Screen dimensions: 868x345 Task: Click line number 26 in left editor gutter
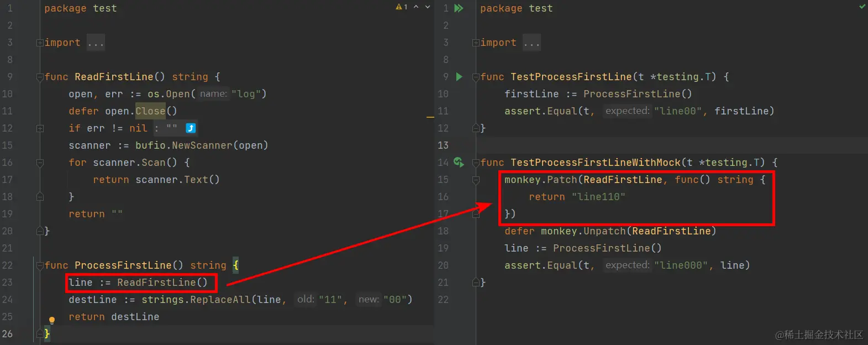7,334
